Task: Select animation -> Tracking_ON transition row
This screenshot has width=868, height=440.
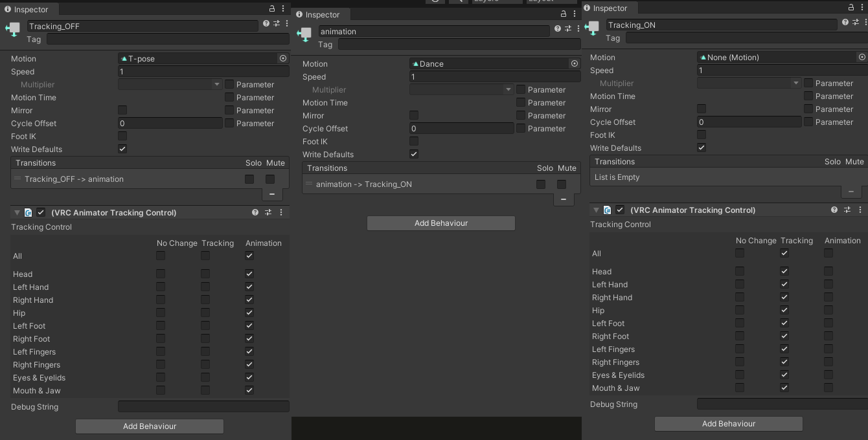Action: 442,184
